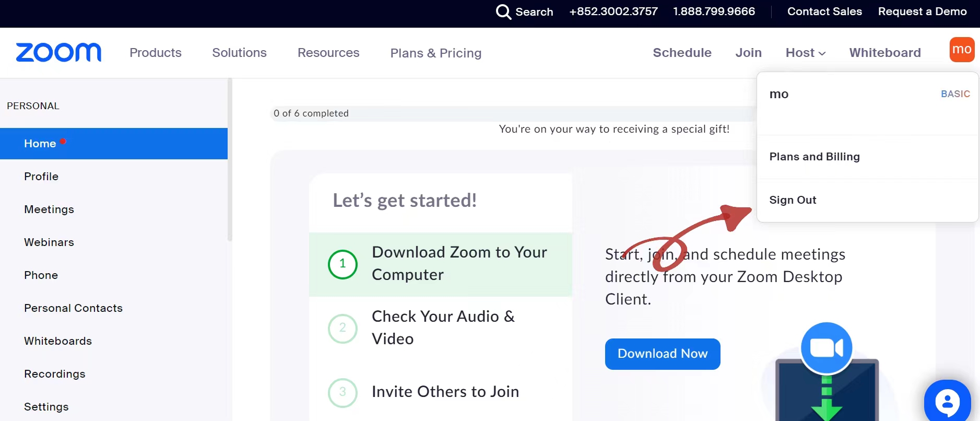The width and height of the screenshot is (980, 421).
Task: Open the Resources menu
Action: (328, 53)
